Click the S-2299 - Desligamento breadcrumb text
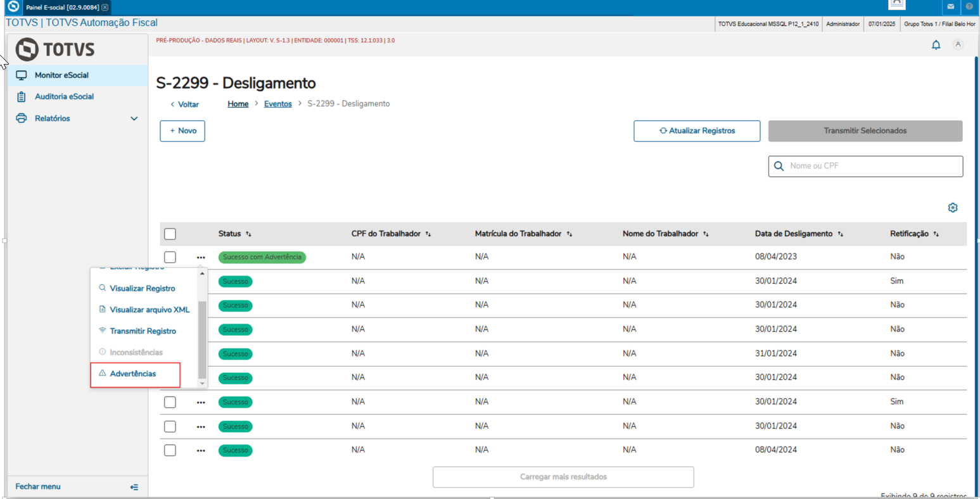The image size is (980, 499). [x=348, y=104]
